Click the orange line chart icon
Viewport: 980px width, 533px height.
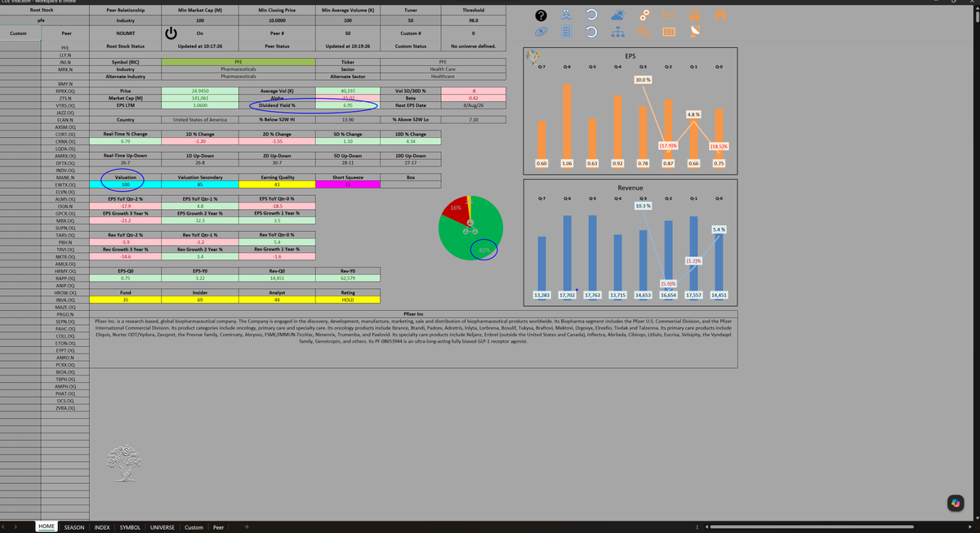(670, 16)
